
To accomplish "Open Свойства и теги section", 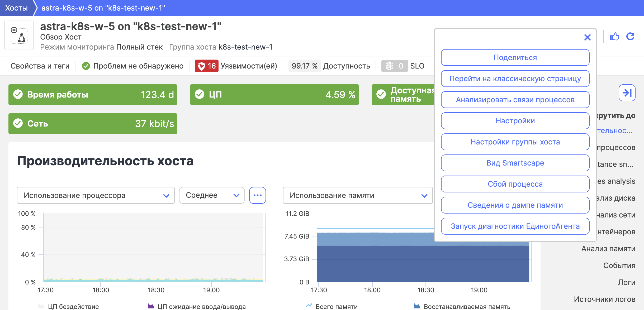I will click(x=40, y=66).
